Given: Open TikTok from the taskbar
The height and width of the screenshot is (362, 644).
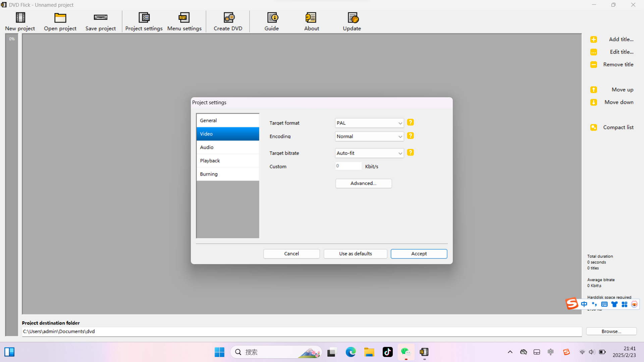Looking at the screenshot, I should pos(388,352).
